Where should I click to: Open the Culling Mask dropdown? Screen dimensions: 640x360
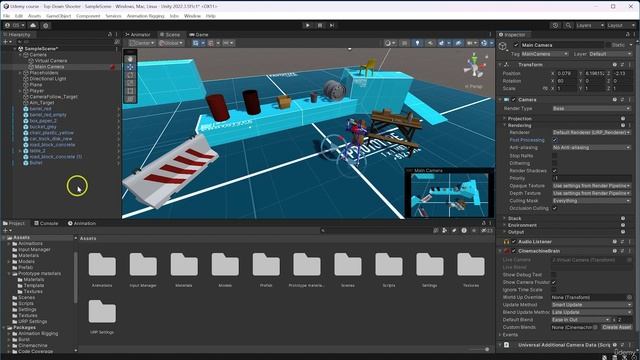coord(591,201)
